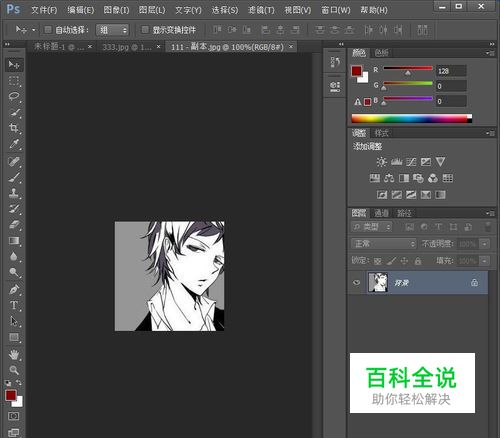Select the Horizontal Type tool
Screen dimensions: 500x438
tap(14, 305)
